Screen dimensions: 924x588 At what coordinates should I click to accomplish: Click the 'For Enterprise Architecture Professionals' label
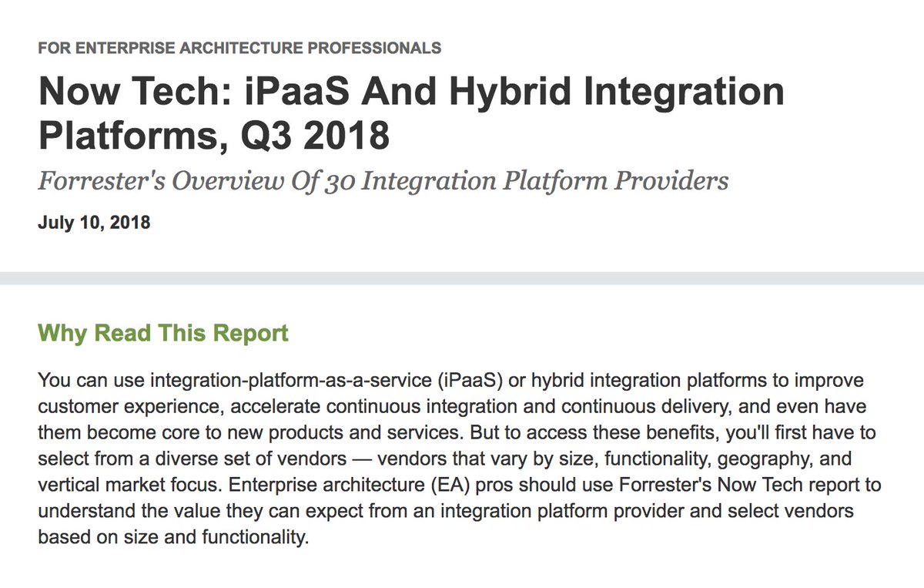tap(239, 48)
